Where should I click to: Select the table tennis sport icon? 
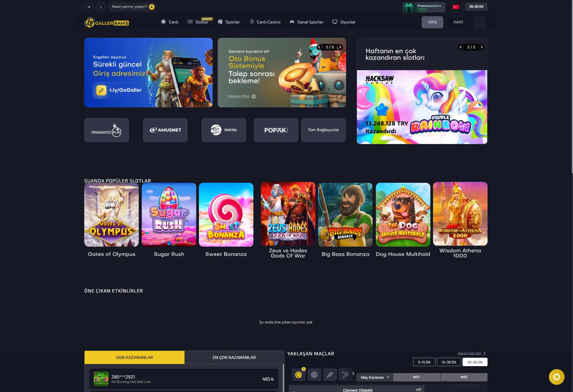coord(345,375)
